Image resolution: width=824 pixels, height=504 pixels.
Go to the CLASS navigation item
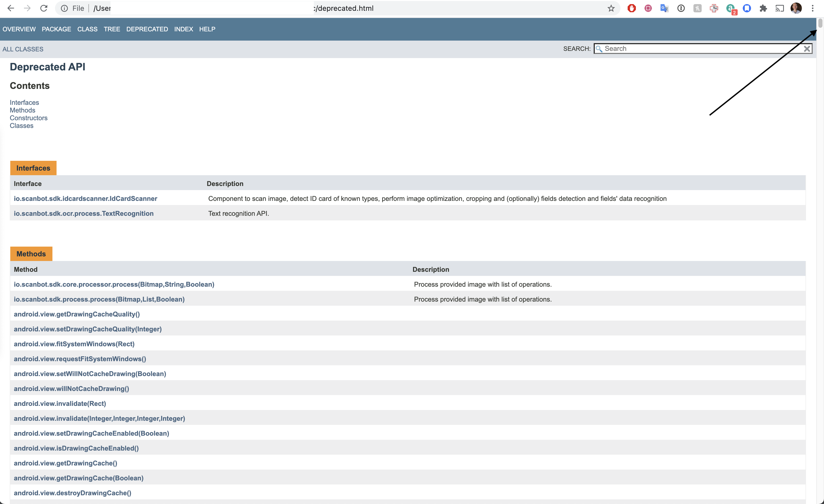87,29
